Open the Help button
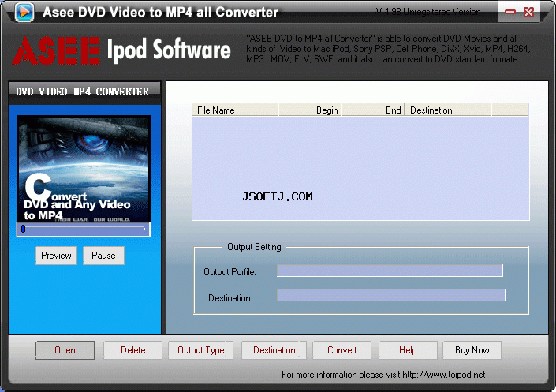 tap(408, 350)
